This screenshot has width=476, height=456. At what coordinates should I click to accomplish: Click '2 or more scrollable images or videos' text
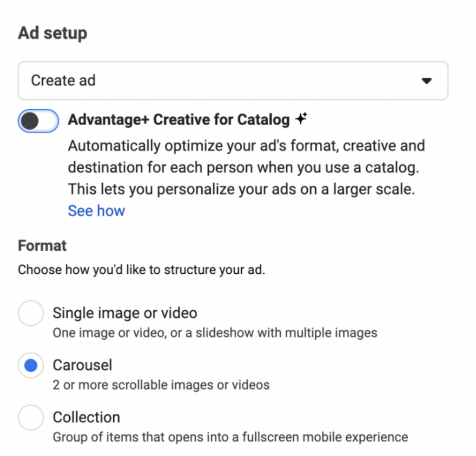[x=161, y=385]
